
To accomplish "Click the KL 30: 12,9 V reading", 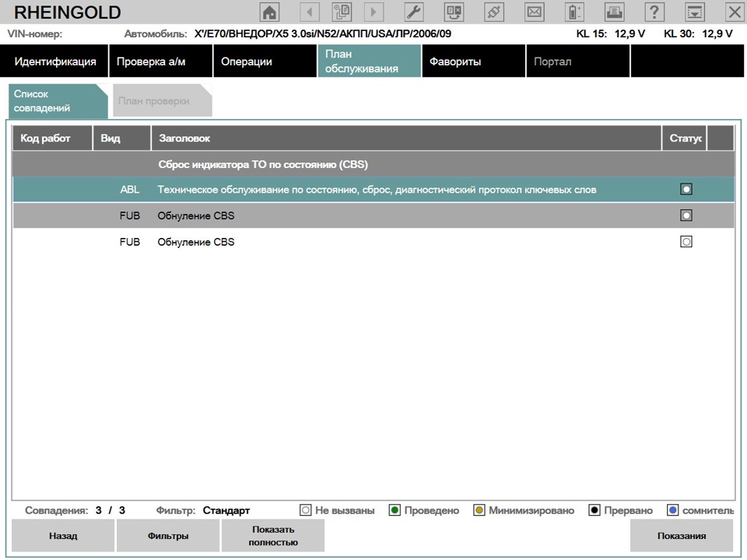I will pos(698,33).
